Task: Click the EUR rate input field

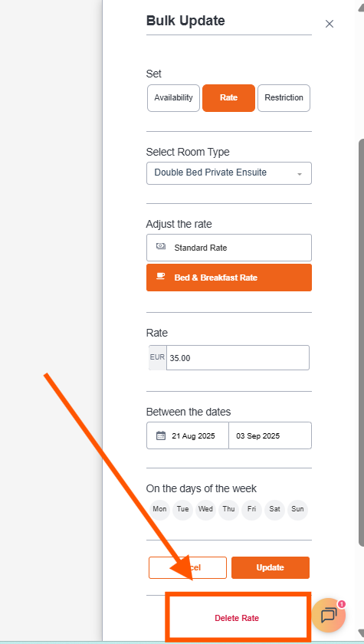Action: coord(238,358)
